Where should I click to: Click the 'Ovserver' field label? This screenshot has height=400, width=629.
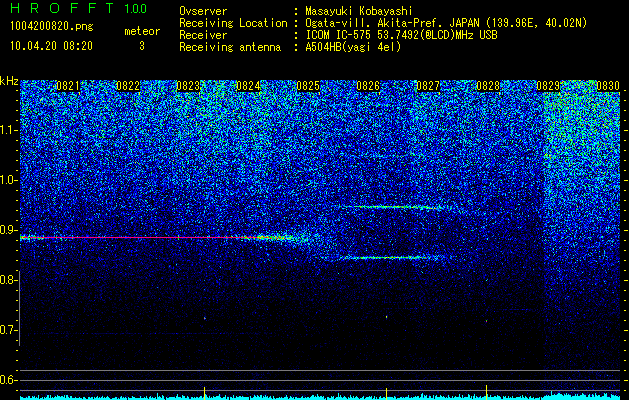pos(203,11)
